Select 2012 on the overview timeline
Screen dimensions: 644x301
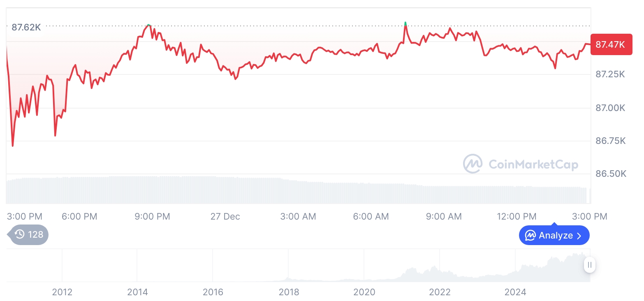pyautogui.click(x=62, y=292)
